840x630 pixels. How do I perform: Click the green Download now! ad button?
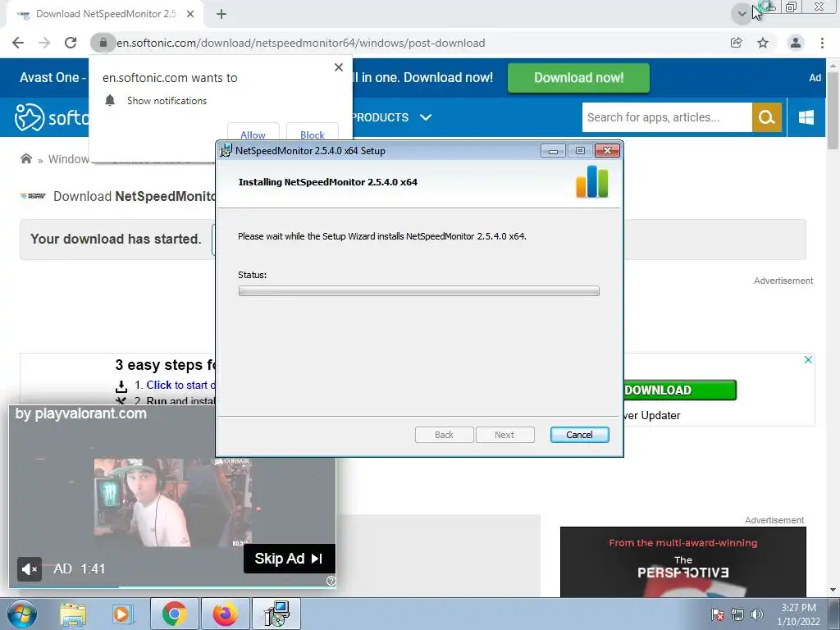pos(578,78)
